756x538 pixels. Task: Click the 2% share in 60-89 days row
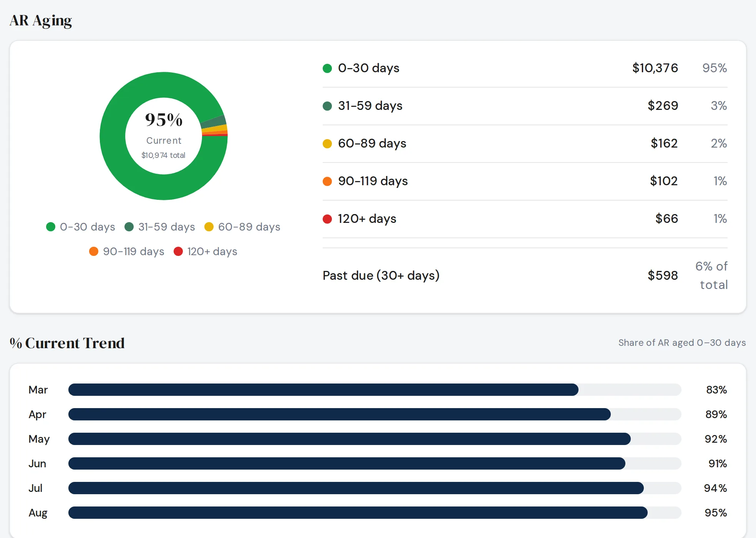[719, 143]
